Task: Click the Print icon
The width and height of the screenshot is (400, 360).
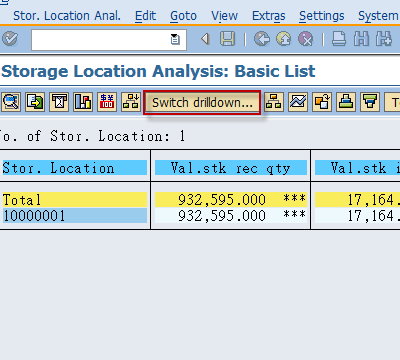Action: (x=339, y=39)
